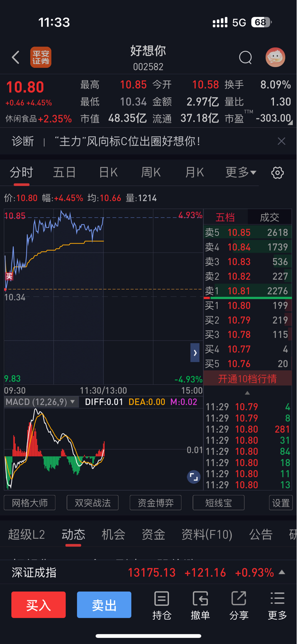Image resolution: width=297 pixels, height=644 pixels.
Task: Tap the MACD histogram chart area
Action: (x=104, y=449)
